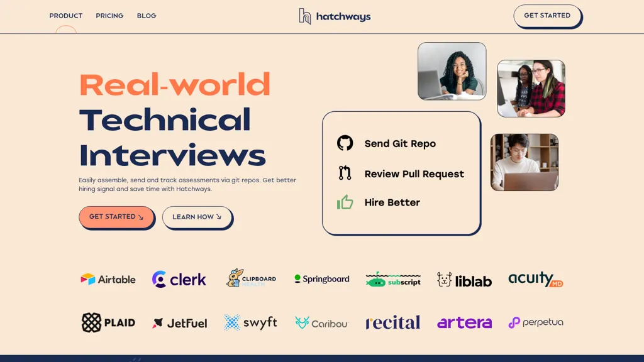Open photo of man typing on laptop

[525, 162]
